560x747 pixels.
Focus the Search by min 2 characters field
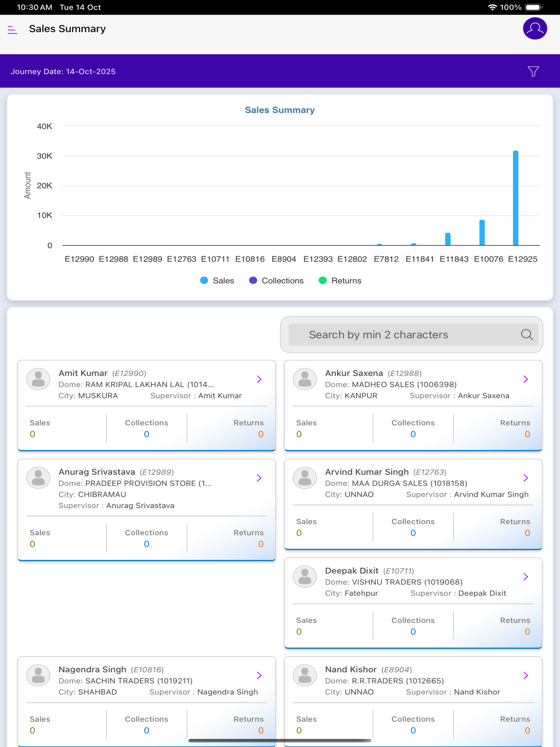point(411,334)
